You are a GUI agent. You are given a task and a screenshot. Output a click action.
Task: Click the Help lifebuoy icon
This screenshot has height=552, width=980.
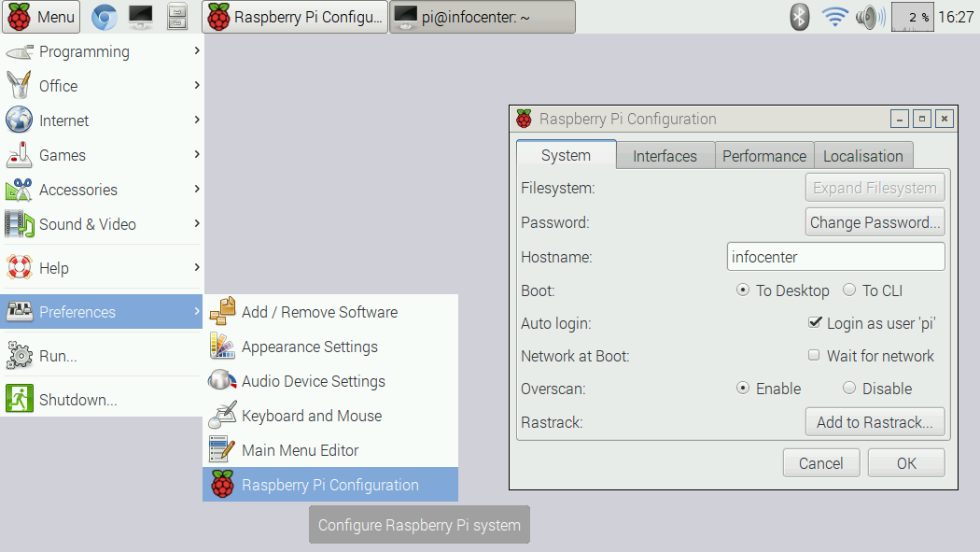coord(20,267)
